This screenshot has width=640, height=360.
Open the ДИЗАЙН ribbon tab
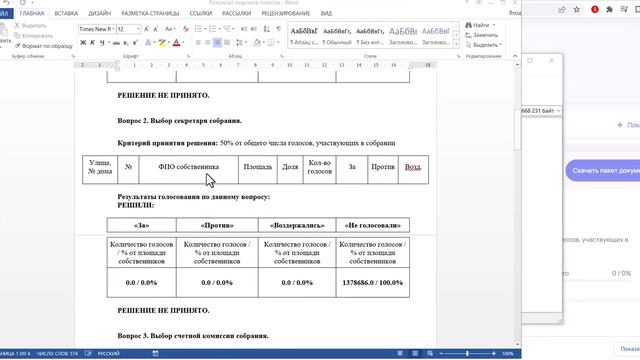click(100, 13)
